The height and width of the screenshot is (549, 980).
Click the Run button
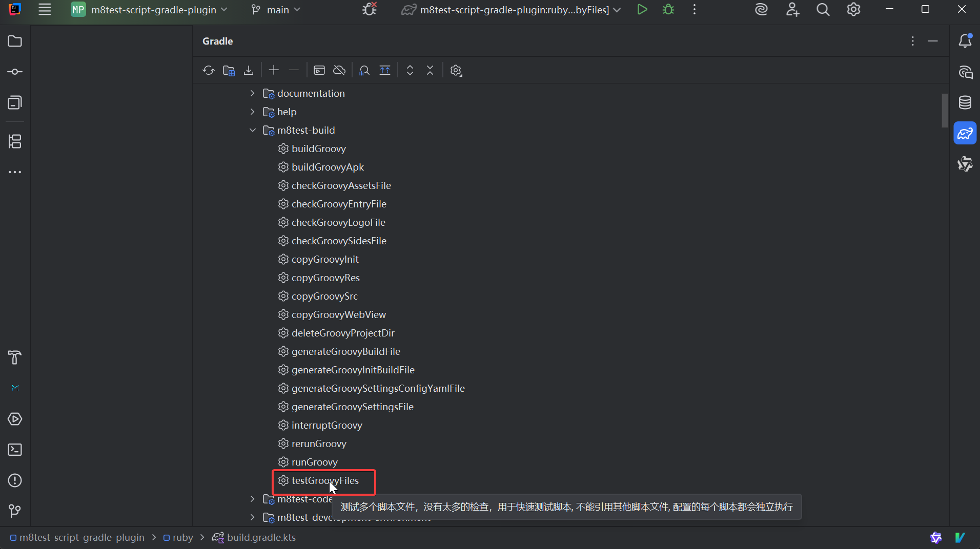click(x=642, y=10)
